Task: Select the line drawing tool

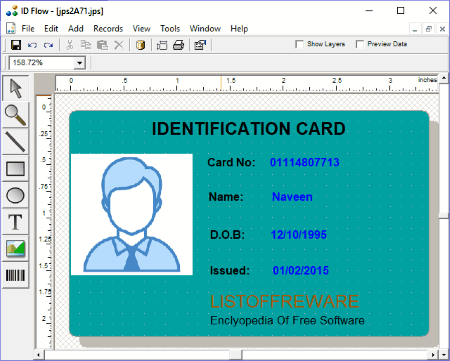Action: point(15,142)
